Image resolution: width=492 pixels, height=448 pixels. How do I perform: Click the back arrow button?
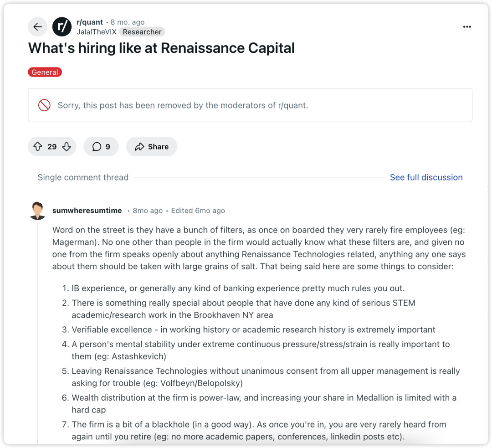pos(38,27)
